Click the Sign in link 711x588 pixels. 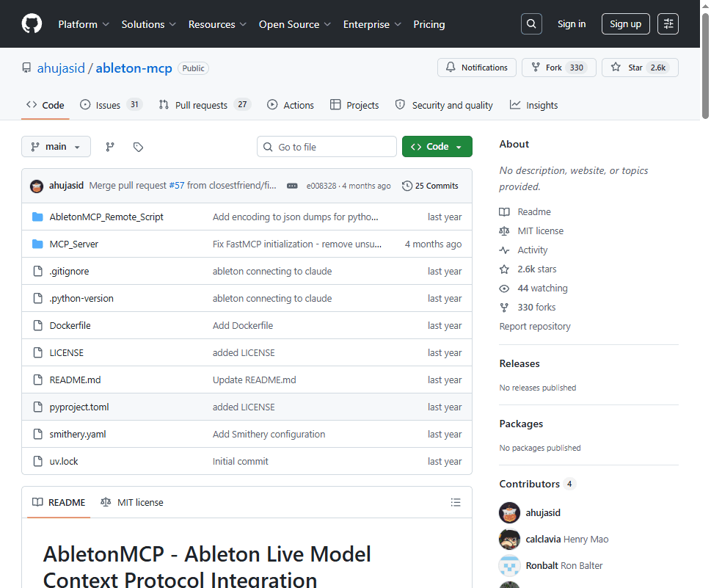tap(572, 24)
